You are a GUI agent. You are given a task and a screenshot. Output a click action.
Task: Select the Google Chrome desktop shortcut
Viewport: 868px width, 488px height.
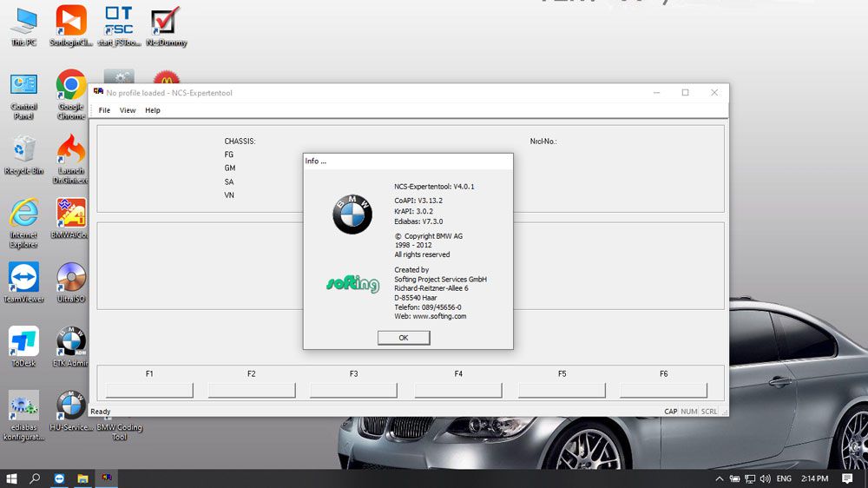tap(71, 94)
